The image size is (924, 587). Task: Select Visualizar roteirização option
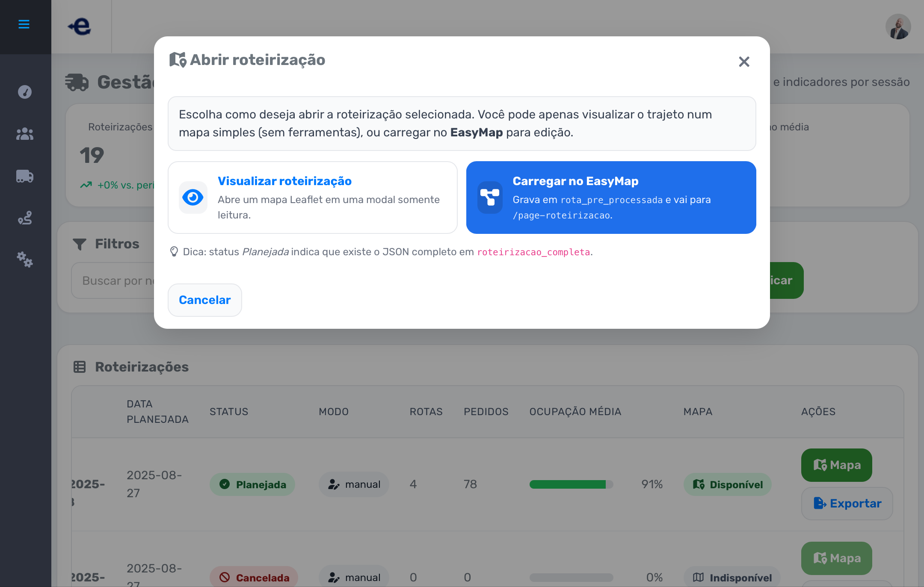[313, 198]
